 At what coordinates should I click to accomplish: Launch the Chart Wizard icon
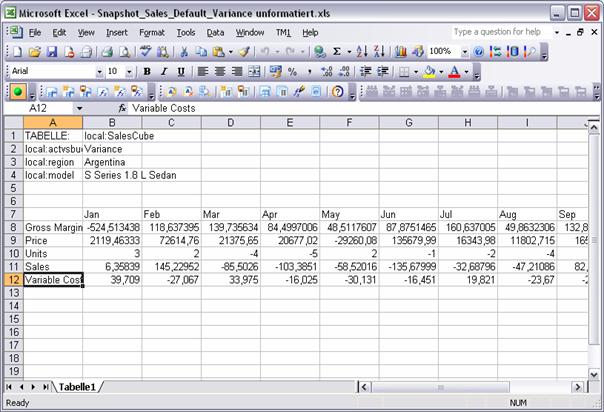pyautogui.click(x=401, y=51)
